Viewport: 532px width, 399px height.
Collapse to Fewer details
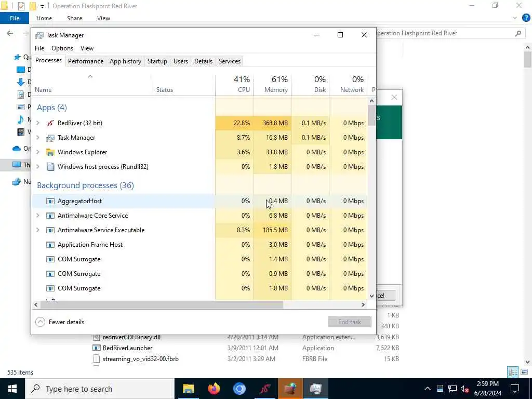click(60, 322)
